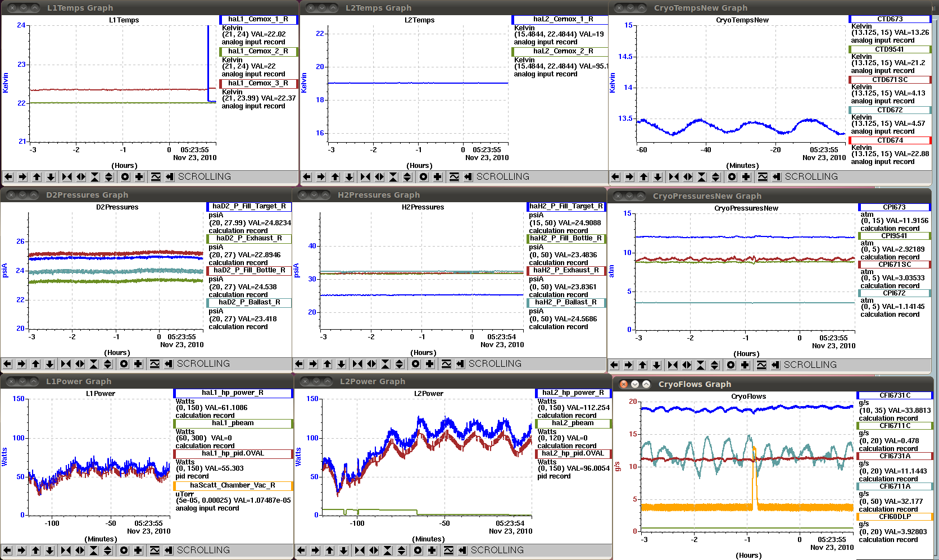Click the wave-line icon in CryoPressuresNew toolbar

761,365
